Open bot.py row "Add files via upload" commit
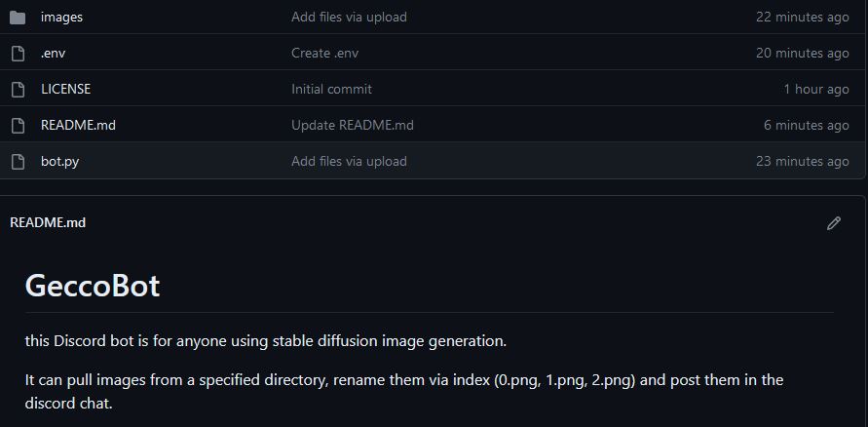Screen dimensions: 868x427 (x=349, y=161)
